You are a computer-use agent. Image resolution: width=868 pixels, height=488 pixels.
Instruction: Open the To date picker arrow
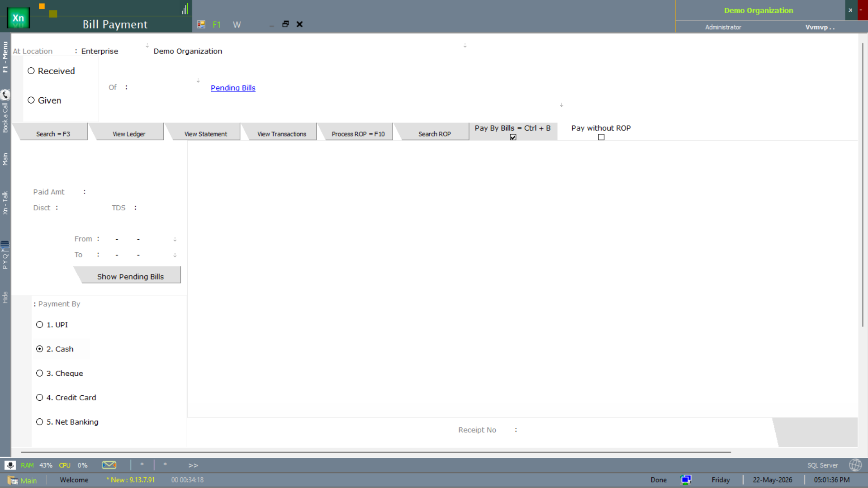(x=175, y=255)
